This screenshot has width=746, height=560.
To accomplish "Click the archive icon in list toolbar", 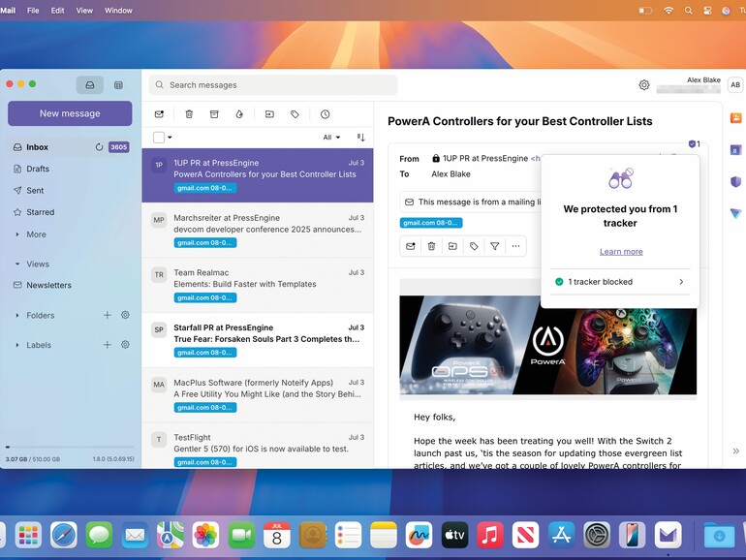I will point(214,114).
